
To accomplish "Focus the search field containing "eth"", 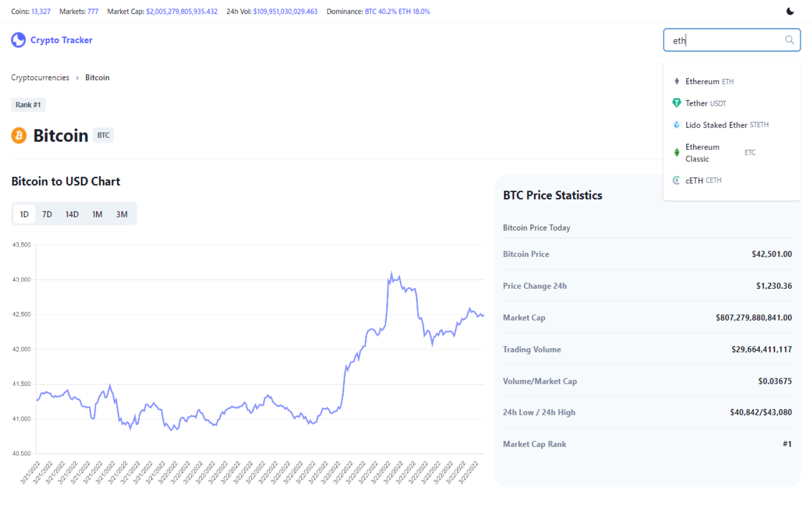I will point(725,40).
